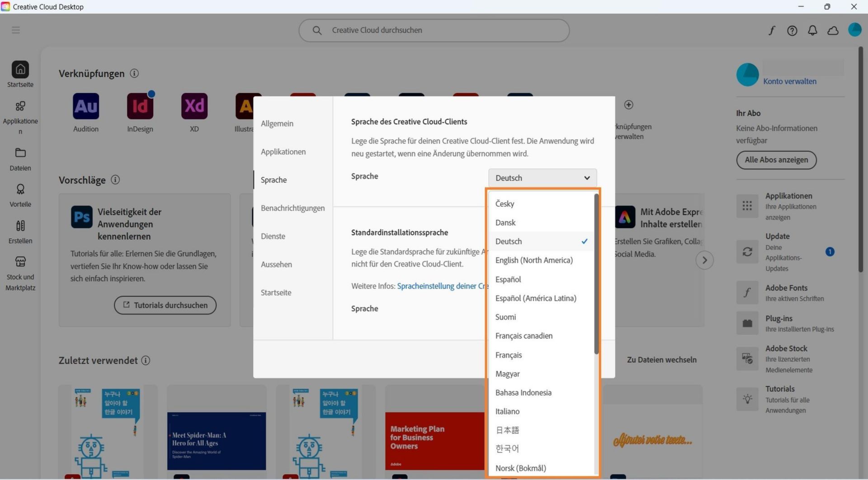The height and width of the screenshot is (480, 868).
Task: Choose 한국어 language option
Action: pos(542,449)
